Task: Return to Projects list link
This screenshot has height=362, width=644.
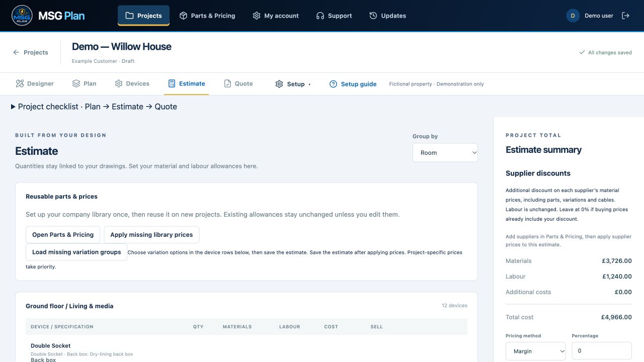Action: [31, 52]
